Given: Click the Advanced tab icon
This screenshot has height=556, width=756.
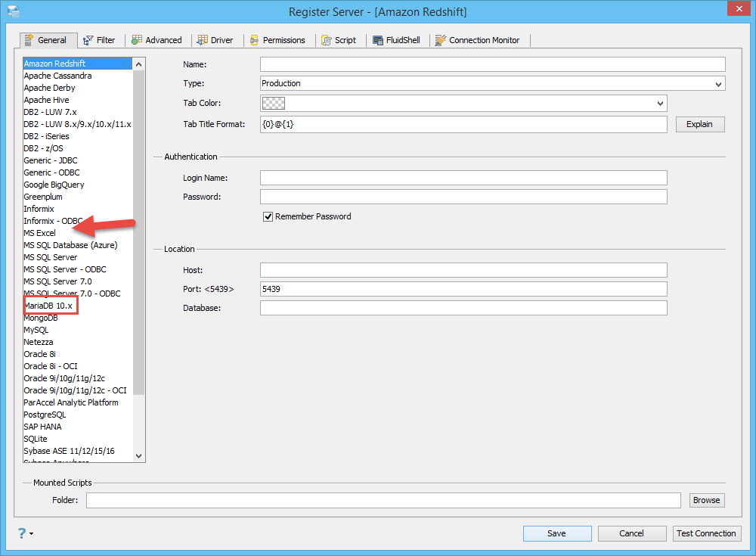Looking at the screenshot, I should click(137, 40).
